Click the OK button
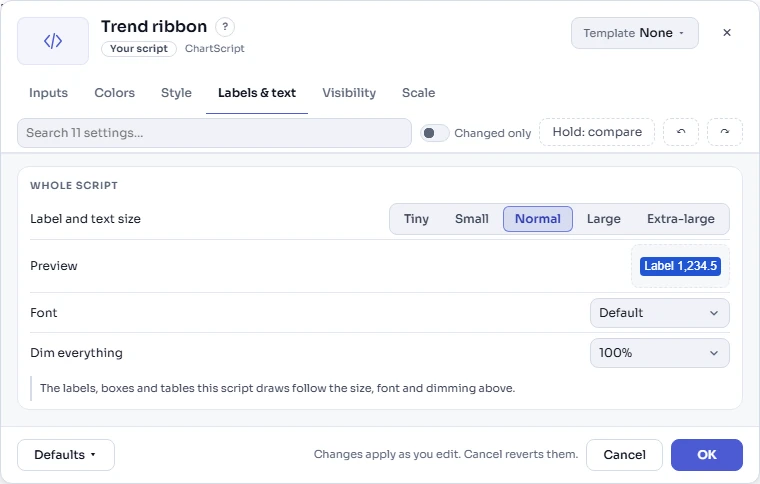Viewport: 760px width, 484px height. (x=707, y=455)
